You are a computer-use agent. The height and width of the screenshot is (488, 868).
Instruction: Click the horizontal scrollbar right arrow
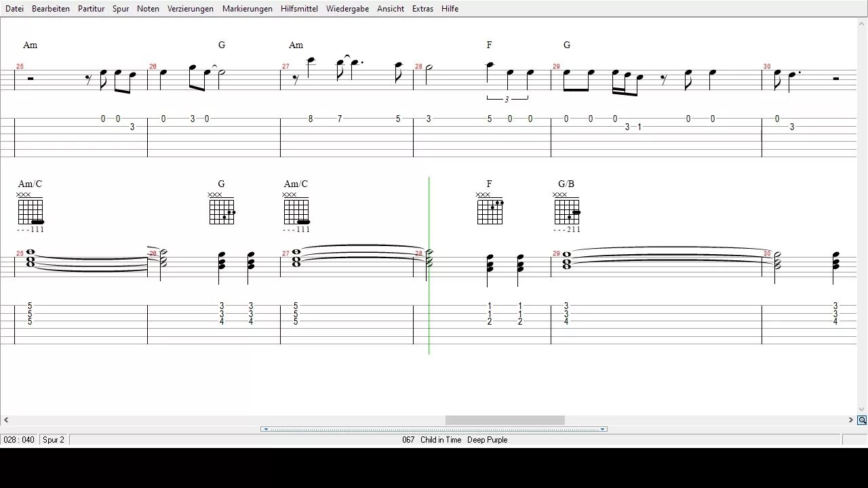pos(851,420)
